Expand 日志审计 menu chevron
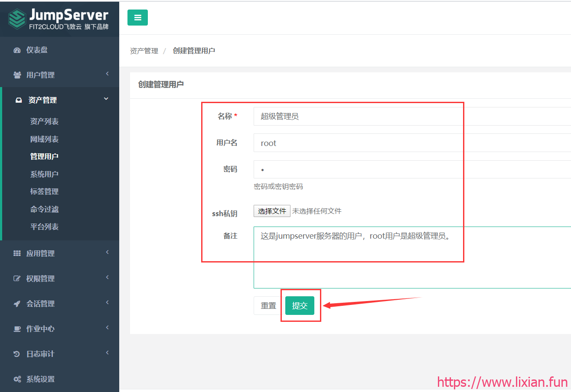 [107, 353]
